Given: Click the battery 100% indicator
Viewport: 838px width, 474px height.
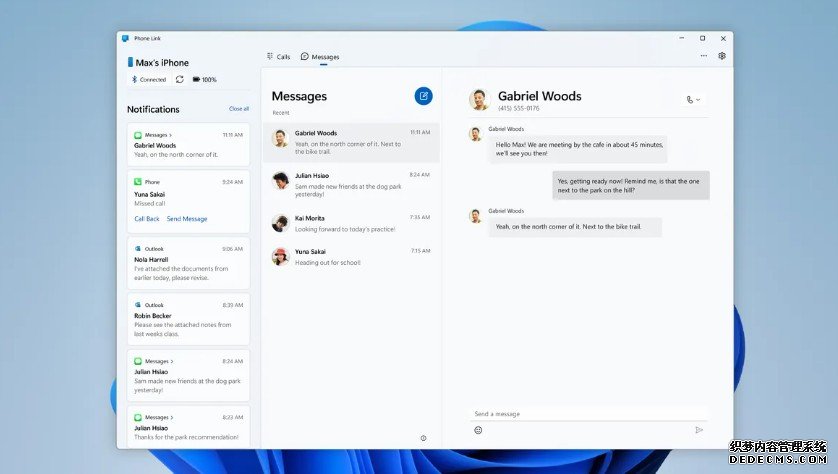Looking at the screenshot, I should [x=205, y=79].
